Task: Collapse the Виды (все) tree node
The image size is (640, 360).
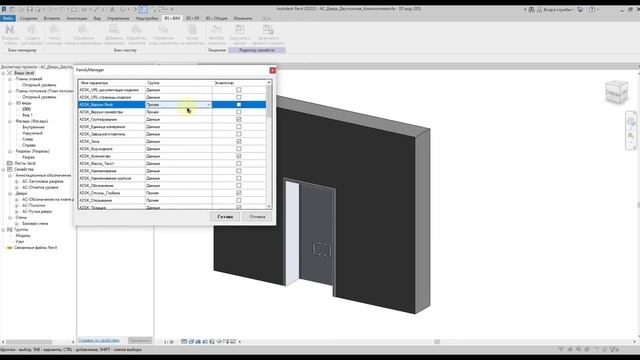Action: tap(3, 73)
